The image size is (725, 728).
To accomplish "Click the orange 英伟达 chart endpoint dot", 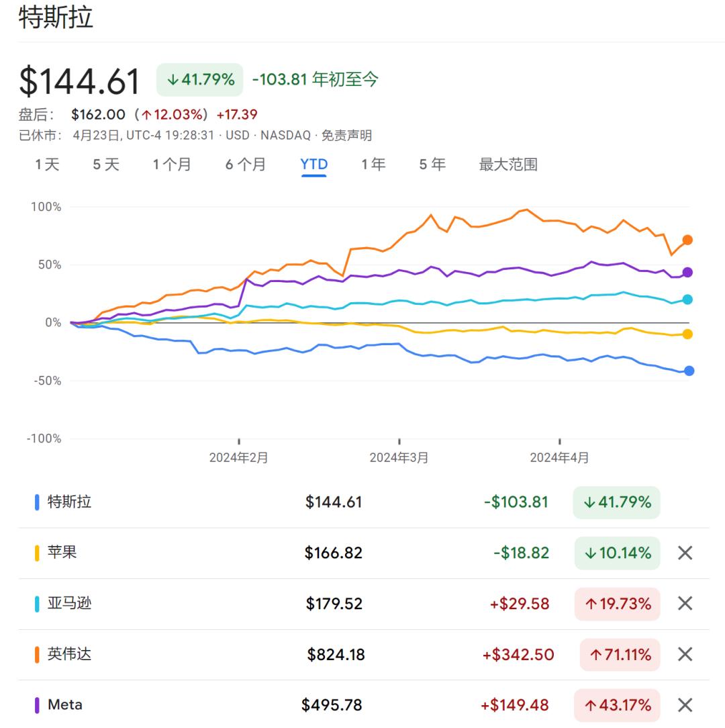I will (687, 240).
